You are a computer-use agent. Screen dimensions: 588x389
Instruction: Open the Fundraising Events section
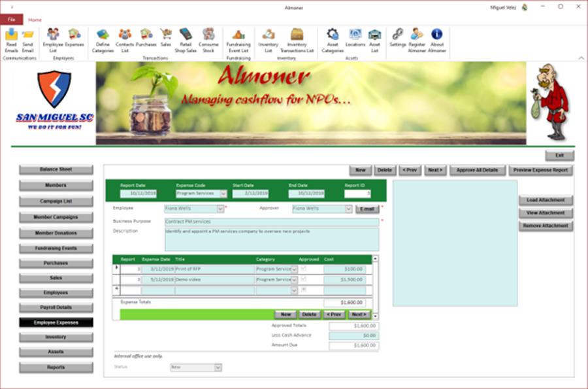tap(56, 248)
